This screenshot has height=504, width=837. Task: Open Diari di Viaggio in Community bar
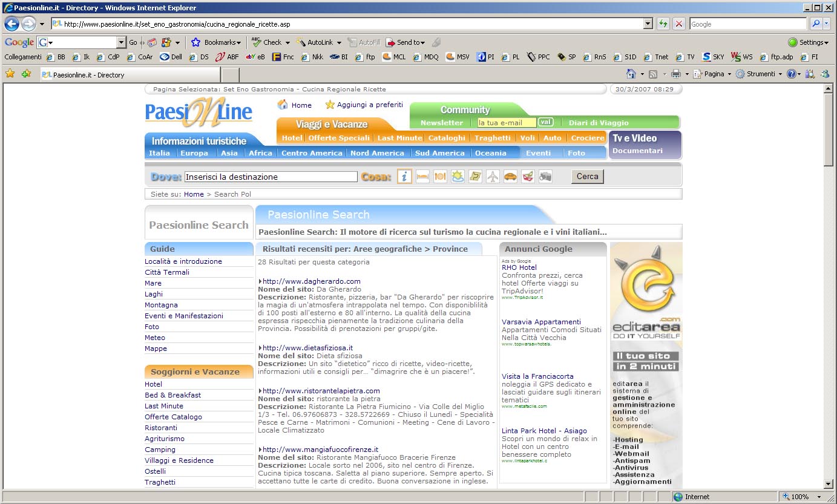[x=599, y=123]
